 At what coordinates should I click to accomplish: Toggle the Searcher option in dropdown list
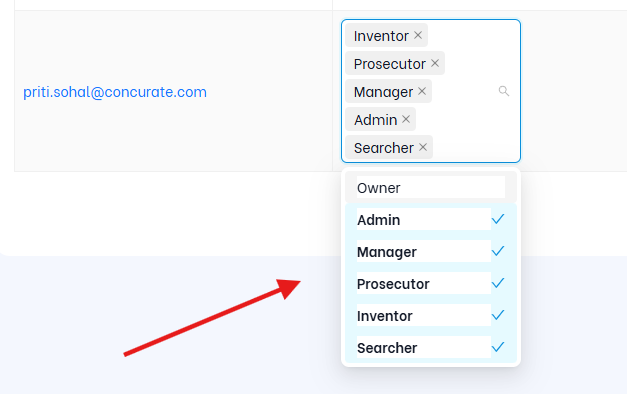pyautogui.click(x=431, y=347)
